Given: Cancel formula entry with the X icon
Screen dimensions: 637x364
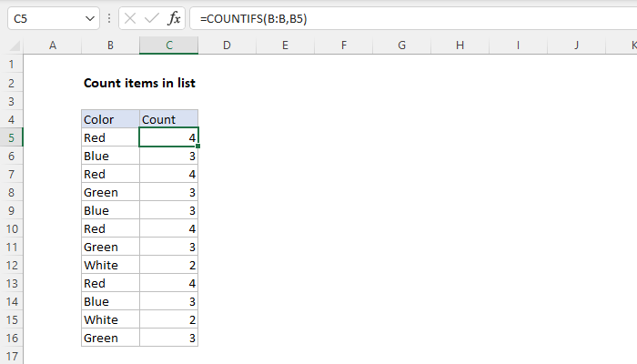Looking at the screenshot, I should (130, 19).
